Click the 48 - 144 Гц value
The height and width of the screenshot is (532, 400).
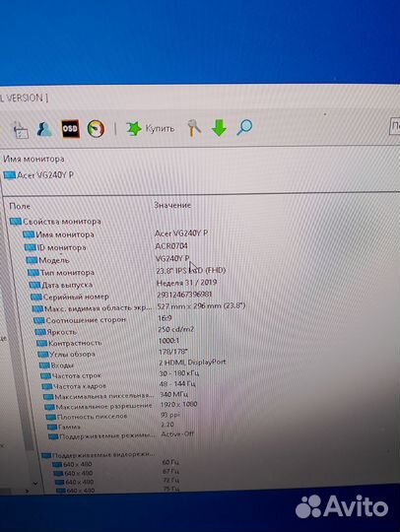(x=177, y=383)
